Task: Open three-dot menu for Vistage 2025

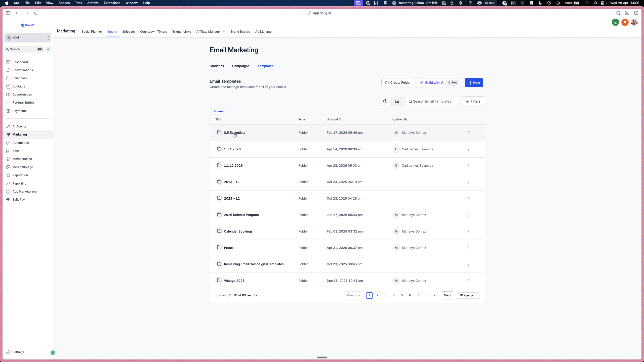Action: [468, 281]
